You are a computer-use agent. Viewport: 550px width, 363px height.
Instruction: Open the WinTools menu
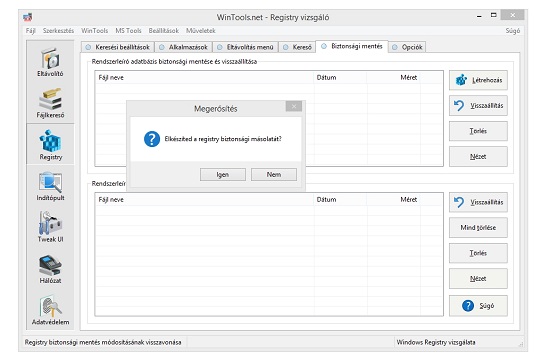(95, 31)
